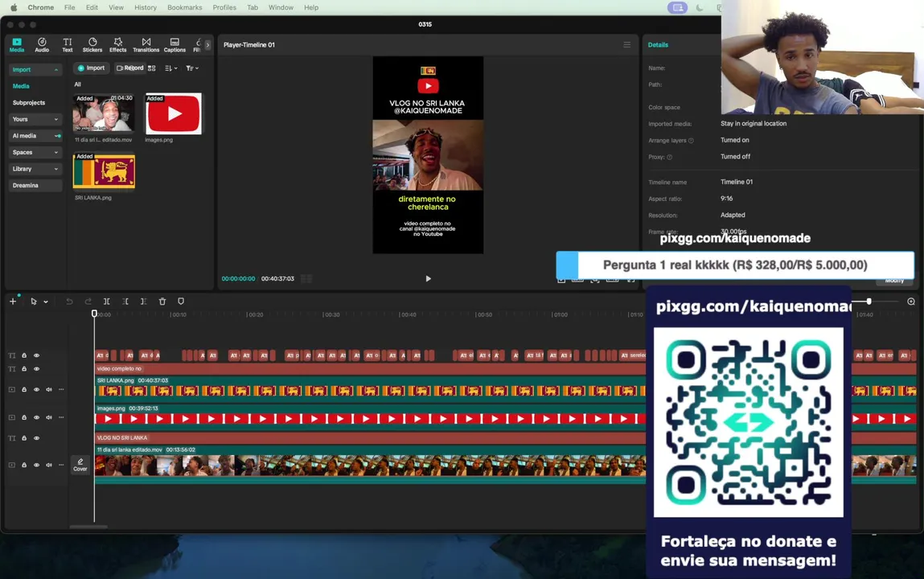Viewport: 924px width, 579px height.
Task: Click the playhead handle at 00:00
Action: pyautogui.click(x=94, y=314)
